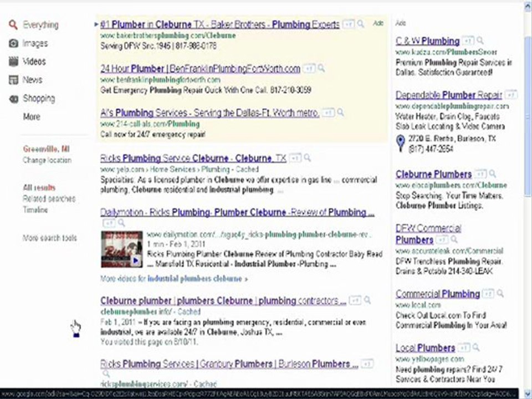Click +1 button under Dailymotion result title
The height and width of the screenshot is (399, 532).
click(109, 223)
